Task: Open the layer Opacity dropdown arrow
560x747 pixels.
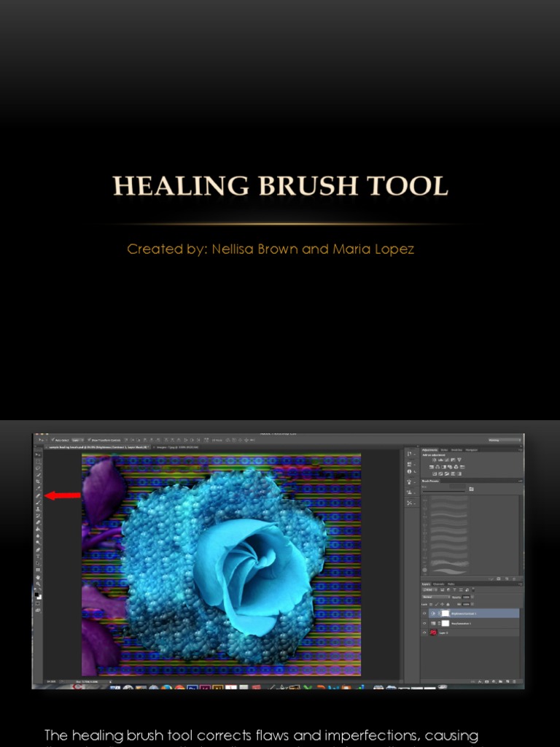Action: [472, 597]
